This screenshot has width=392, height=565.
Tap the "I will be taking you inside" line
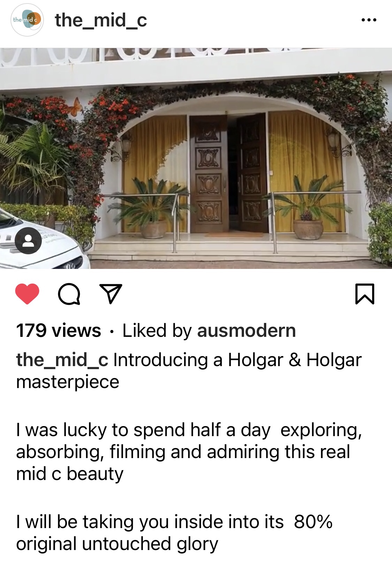pyautogui.click(x=174, y=522)
